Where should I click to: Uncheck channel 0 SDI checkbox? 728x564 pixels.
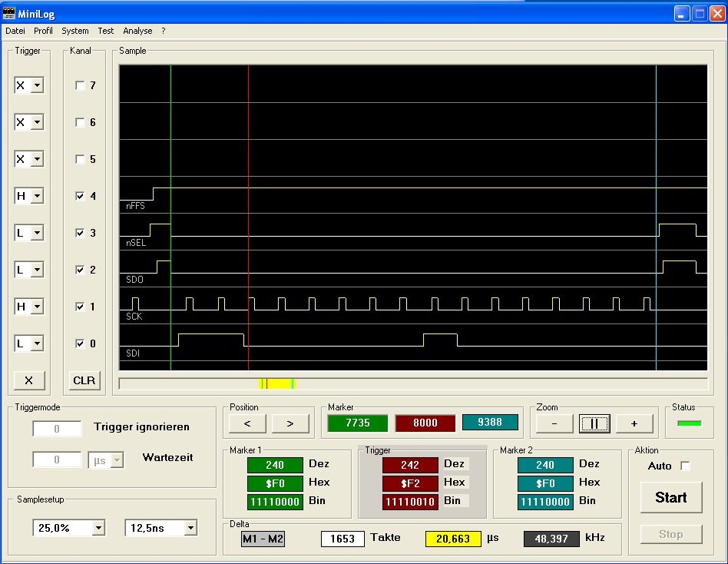[x=80, y=343]
